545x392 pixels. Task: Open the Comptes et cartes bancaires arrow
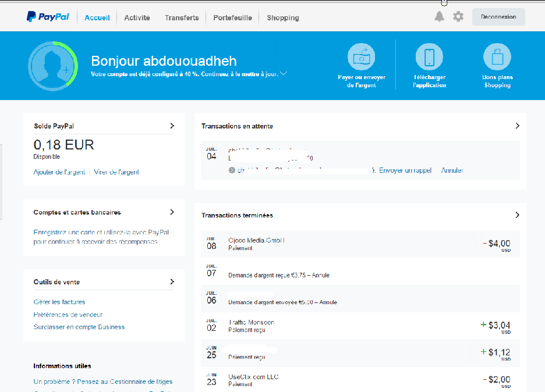coord(172,212)
